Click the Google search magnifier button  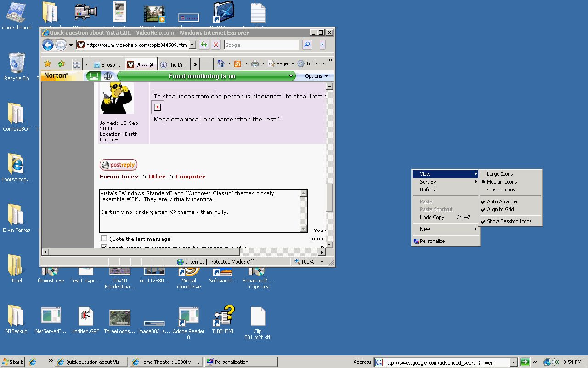(307, 45)
